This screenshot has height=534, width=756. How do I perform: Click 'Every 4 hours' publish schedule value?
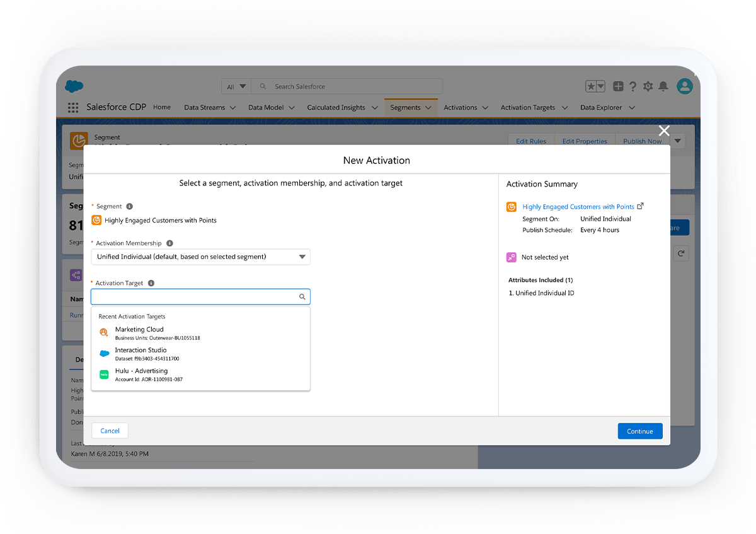(x=600, y=230)
